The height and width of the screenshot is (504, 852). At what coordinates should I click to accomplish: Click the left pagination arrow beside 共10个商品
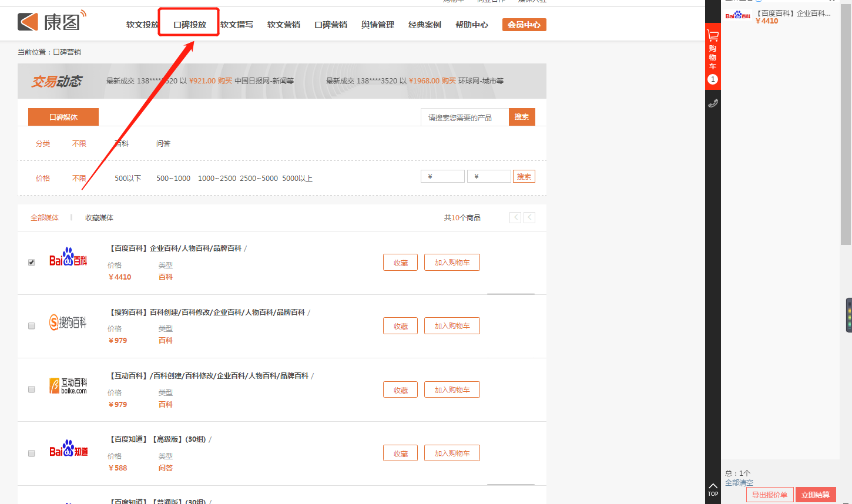(x=515, y=217)
